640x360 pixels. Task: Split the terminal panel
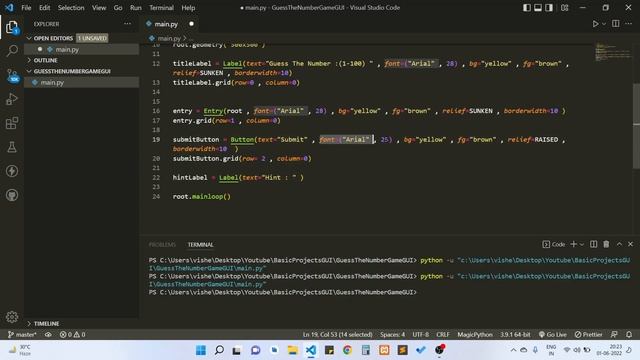point(593,244)
